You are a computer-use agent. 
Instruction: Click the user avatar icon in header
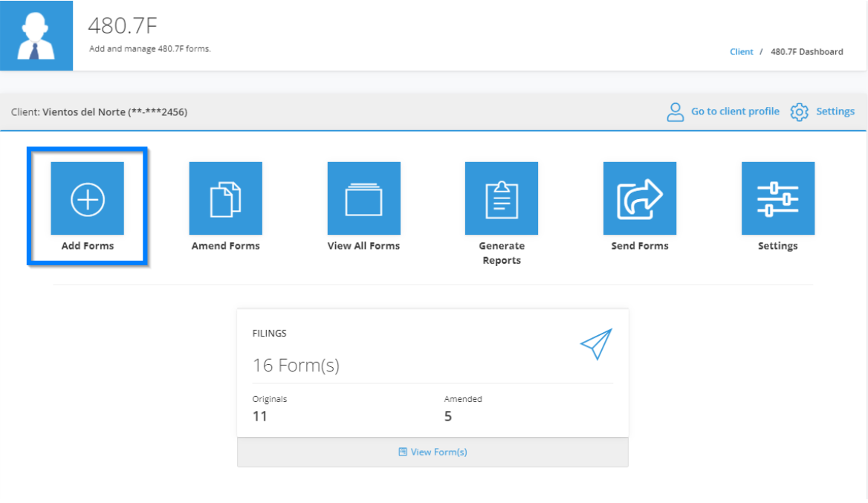point(36,36)
